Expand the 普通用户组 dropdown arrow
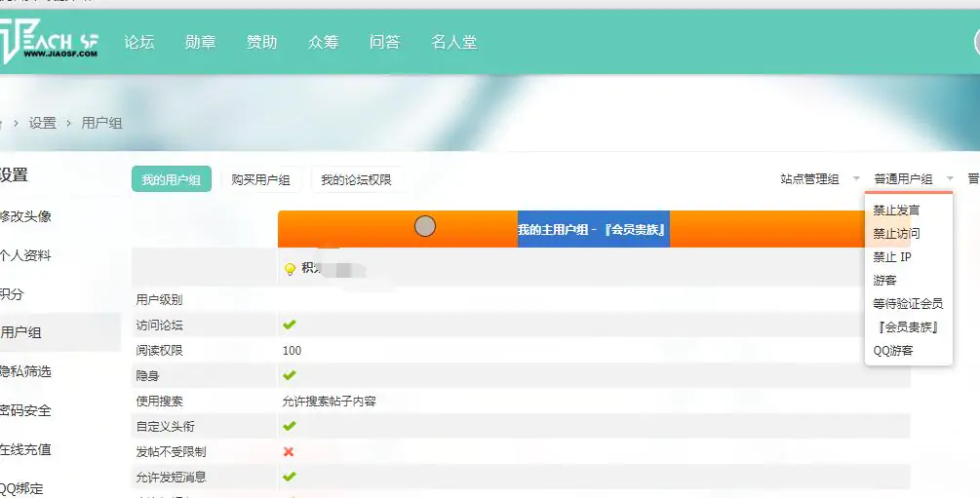980x498 pixels. [x=950, y=179]
